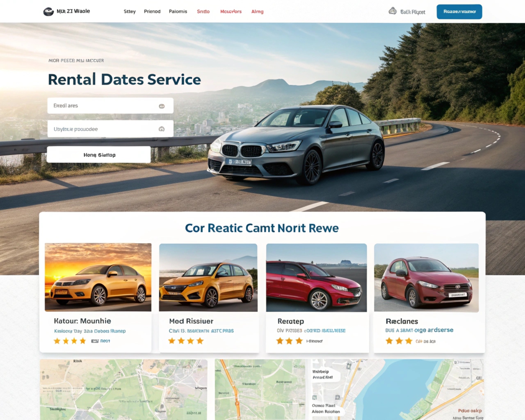The height and width of the screenshot is (420, 525).
Task: Click the icon beside Batk Flyret
Action: coord(393,11)
